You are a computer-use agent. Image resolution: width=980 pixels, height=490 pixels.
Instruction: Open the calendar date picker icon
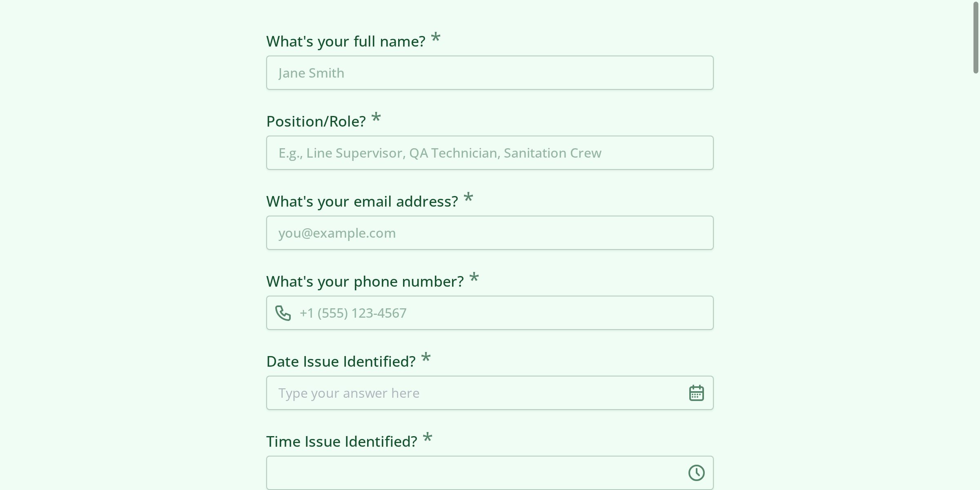click(x=696, y=393)
